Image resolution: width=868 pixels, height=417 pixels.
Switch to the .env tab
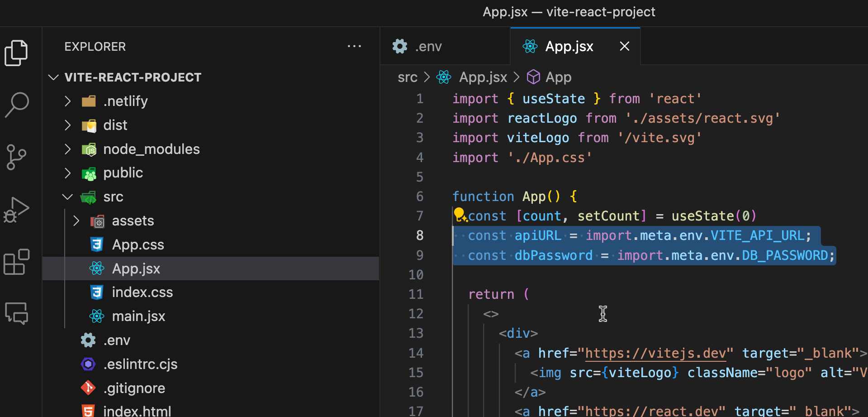point(428,46)
